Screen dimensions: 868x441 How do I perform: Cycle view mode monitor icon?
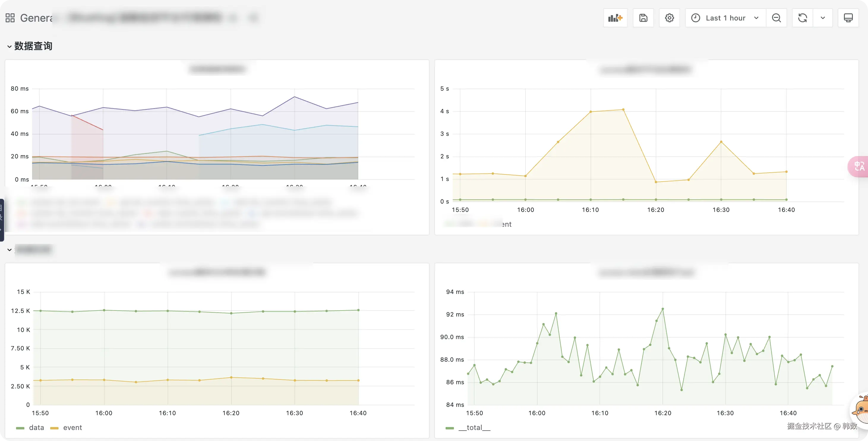click(x=848, y=18)
